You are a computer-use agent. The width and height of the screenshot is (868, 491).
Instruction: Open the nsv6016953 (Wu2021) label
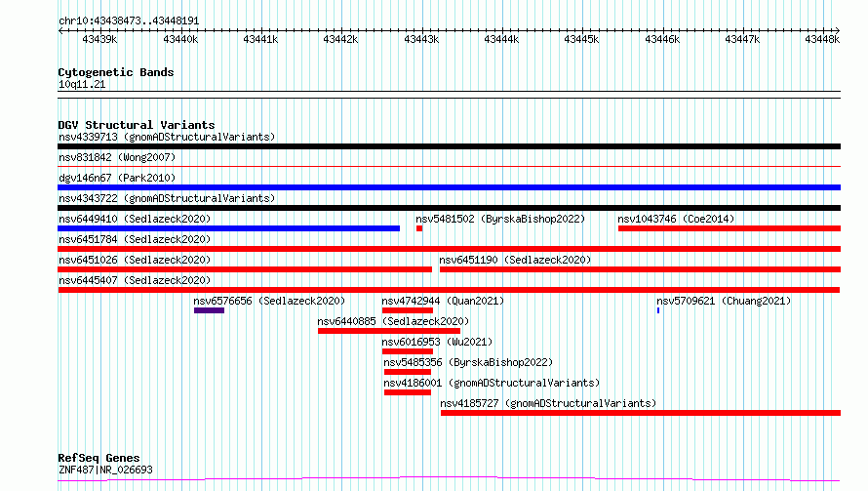[437, 342]
